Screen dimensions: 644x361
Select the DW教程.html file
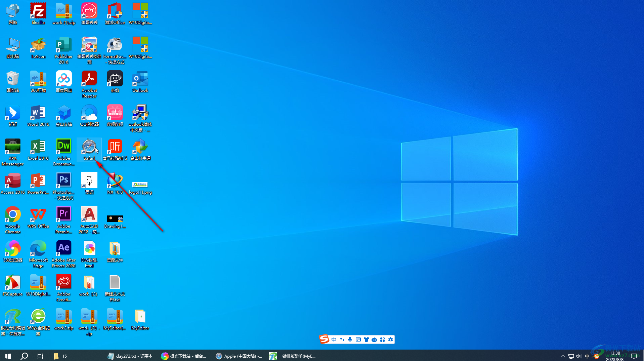(89, 254)
